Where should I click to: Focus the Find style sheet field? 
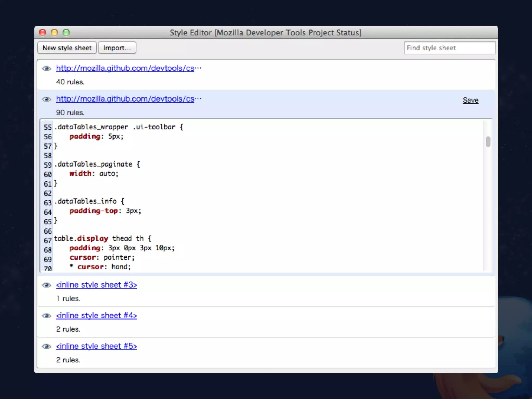[449, 48]
